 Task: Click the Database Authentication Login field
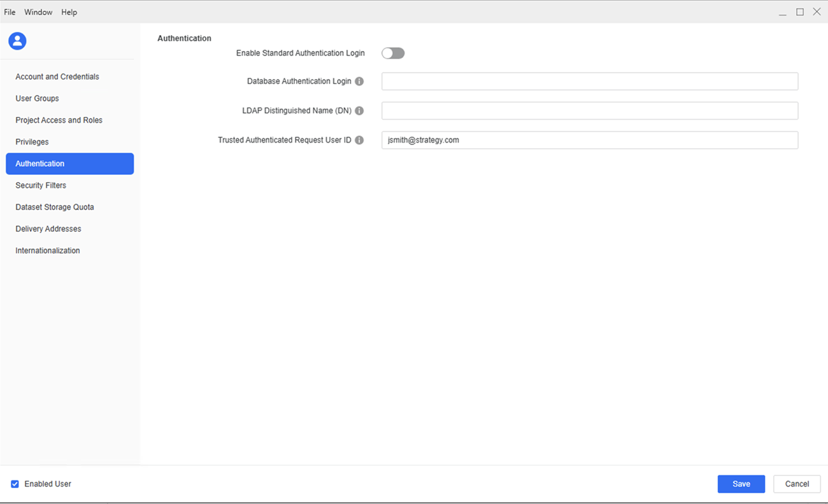589,81
